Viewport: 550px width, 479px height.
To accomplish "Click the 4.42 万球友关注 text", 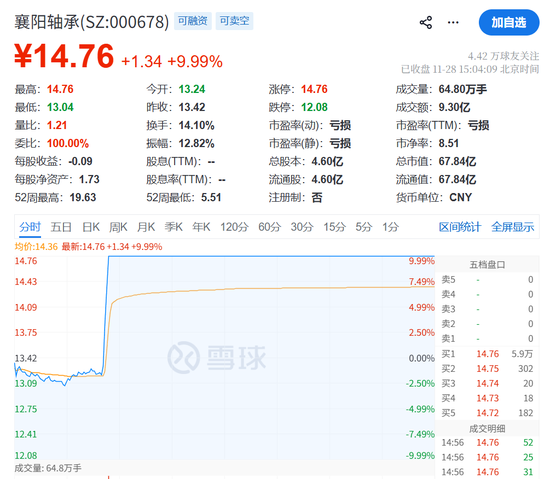I will 503,56.
